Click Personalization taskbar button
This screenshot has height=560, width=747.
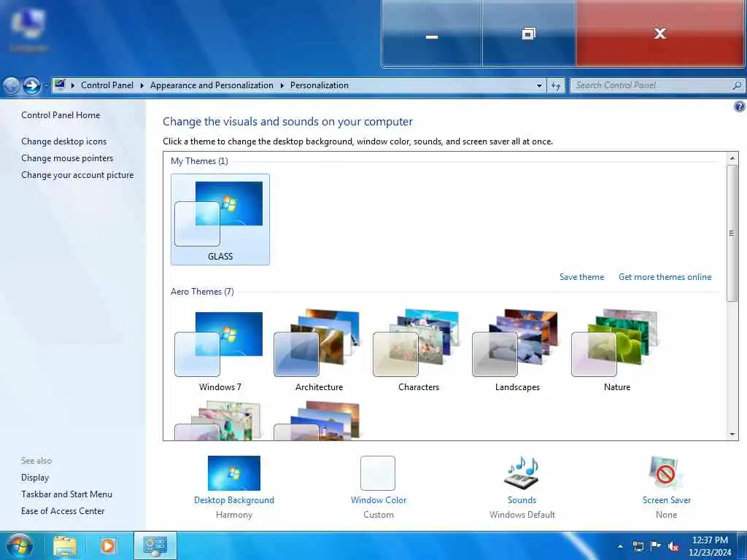coord(155,545)
